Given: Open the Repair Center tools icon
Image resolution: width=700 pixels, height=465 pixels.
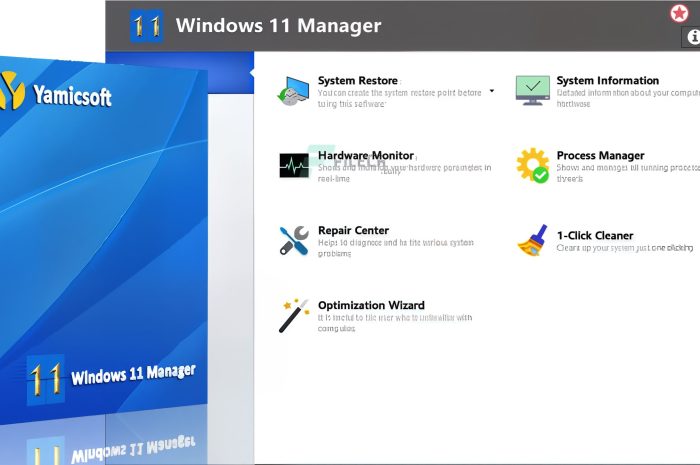Looking at the screenshot, I should [x=294, y=241].
